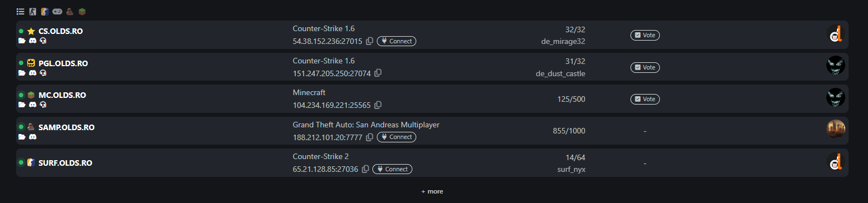The width and height of the screenshot is (868, 203).
Task: Filter servers with the gamepad icon
Action: click(57, 11)
